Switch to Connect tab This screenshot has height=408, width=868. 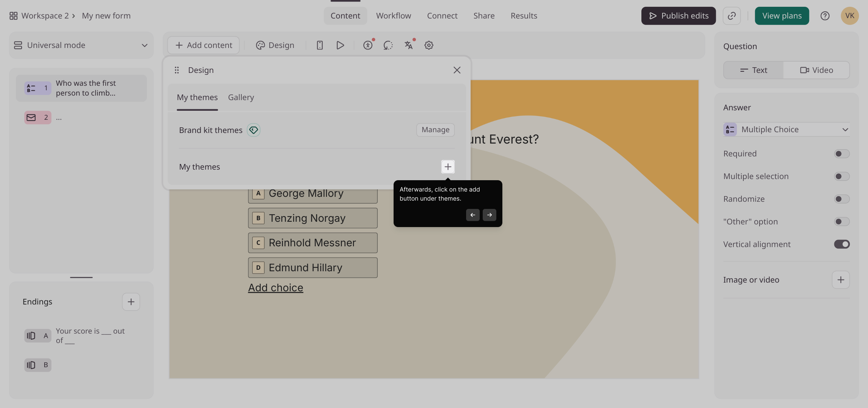[x=442, y=16]
